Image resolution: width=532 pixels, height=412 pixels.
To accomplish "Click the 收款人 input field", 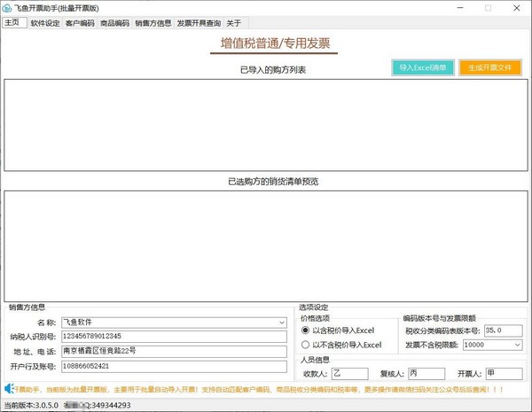I will point(349,374).
